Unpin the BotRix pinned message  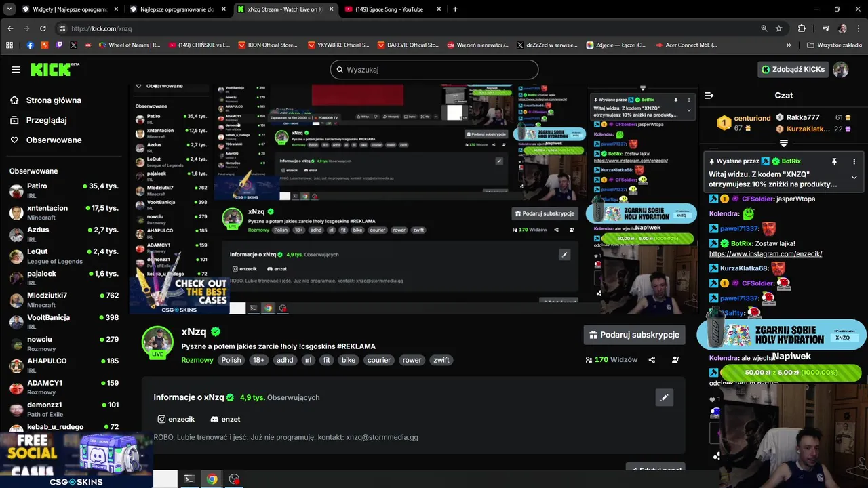[834, 161]
